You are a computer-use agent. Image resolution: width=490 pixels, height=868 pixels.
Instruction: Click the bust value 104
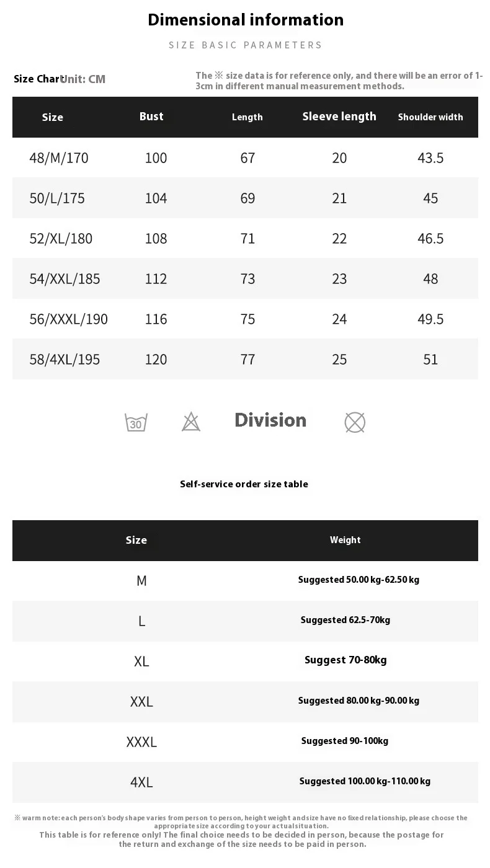tap(156, 198)
